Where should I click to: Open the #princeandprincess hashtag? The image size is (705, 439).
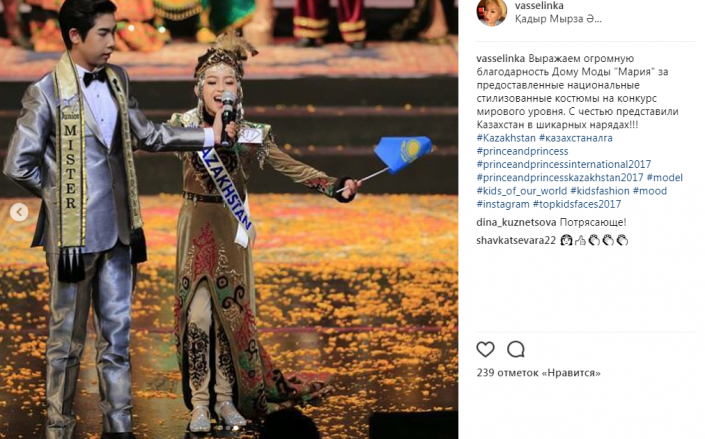pyautogui.click(x=522, y=151)
